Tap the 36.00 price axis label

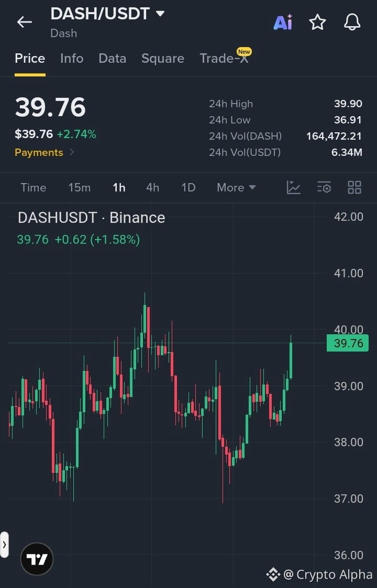348,555
